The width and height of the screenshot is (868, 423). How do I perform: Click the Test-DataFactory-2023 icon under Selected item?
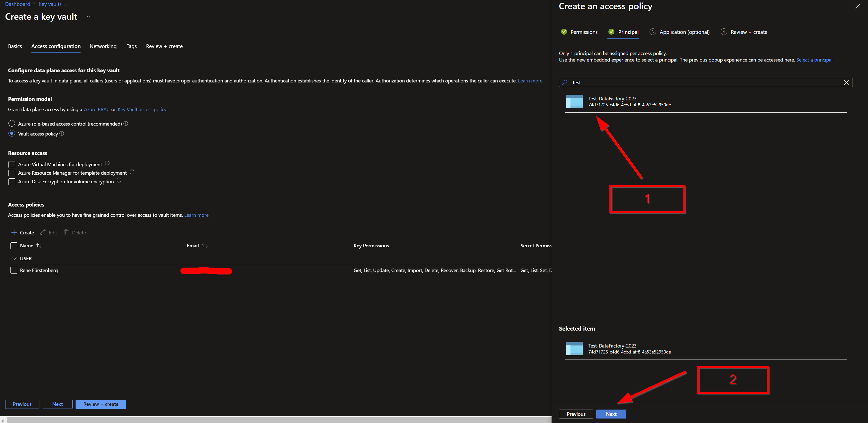[574, 349]
